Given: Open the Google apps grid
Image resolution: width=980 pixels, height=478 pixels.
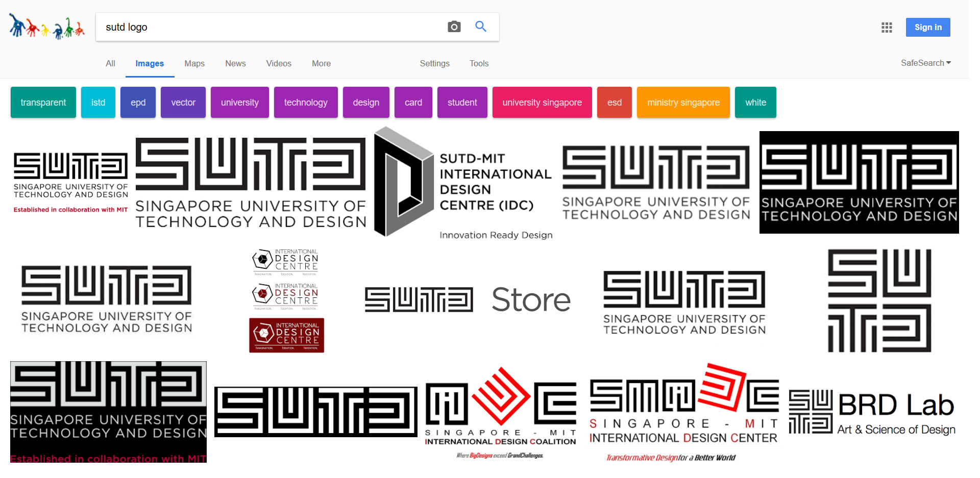Looking at the screenshot, I should [887, 28].
